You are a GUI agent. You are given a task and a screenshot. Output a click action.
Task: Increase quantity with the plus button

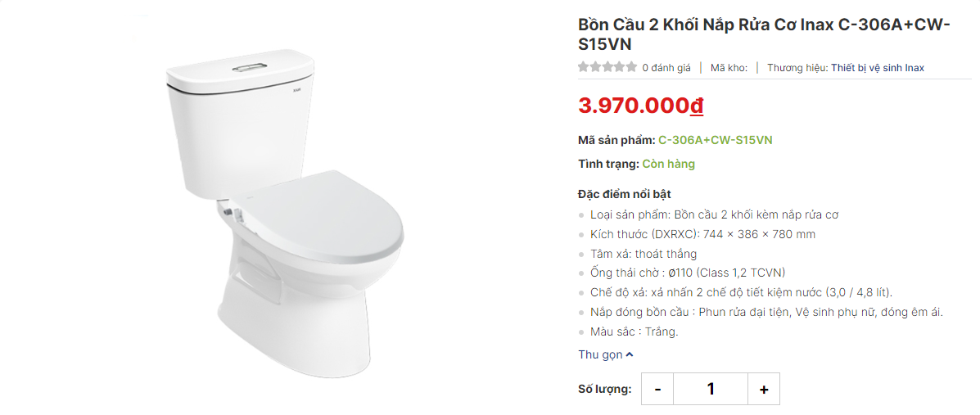pos(764,389)
